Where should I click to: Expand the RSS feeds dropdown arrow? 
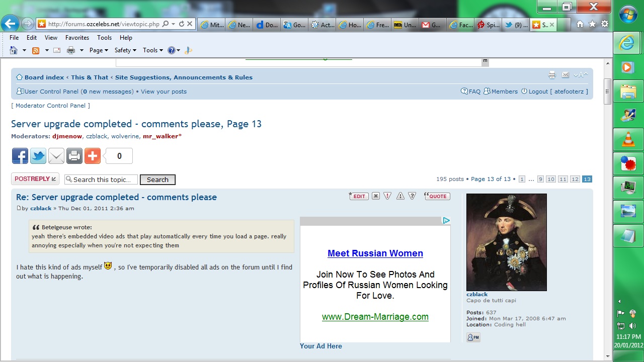47,50
